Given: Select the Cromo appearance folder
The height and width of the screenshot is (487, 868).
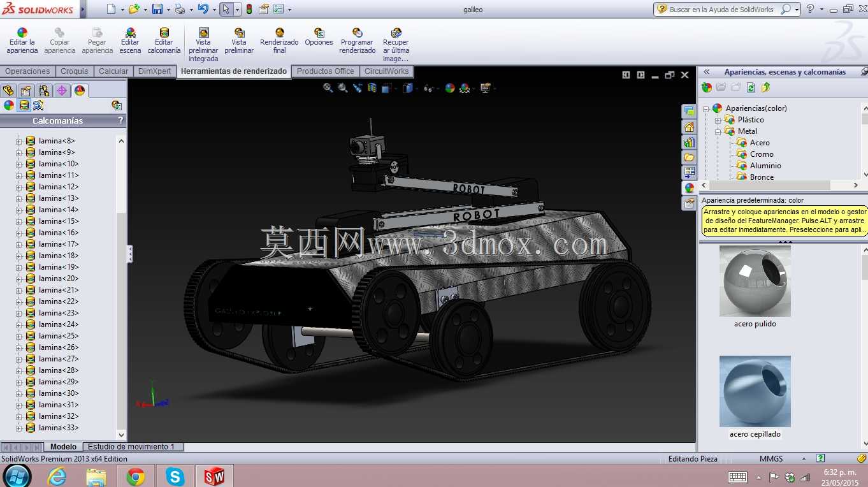Looking at the screenshot, I should (x=762, y=154).
